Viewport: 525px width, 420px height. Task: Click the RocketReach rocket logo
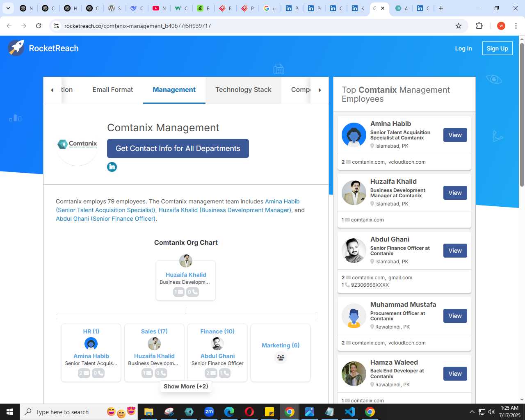[x=16, y=48]
